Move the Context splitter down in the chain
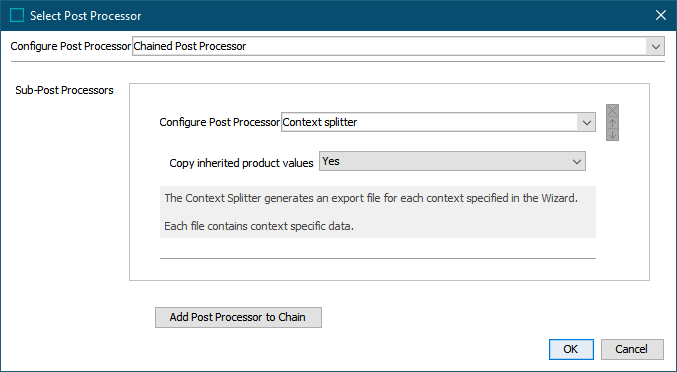 612,135
